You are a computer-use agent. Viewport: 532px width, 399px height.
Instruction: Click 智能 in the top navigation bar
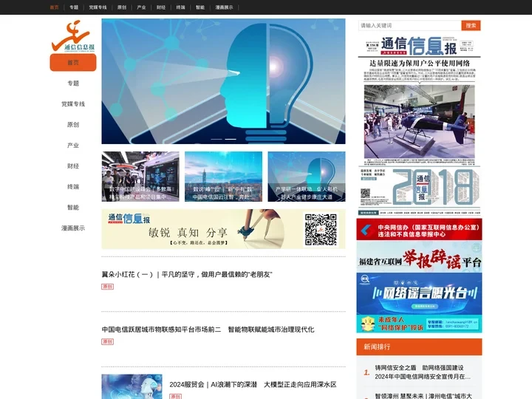pos(200,7)
